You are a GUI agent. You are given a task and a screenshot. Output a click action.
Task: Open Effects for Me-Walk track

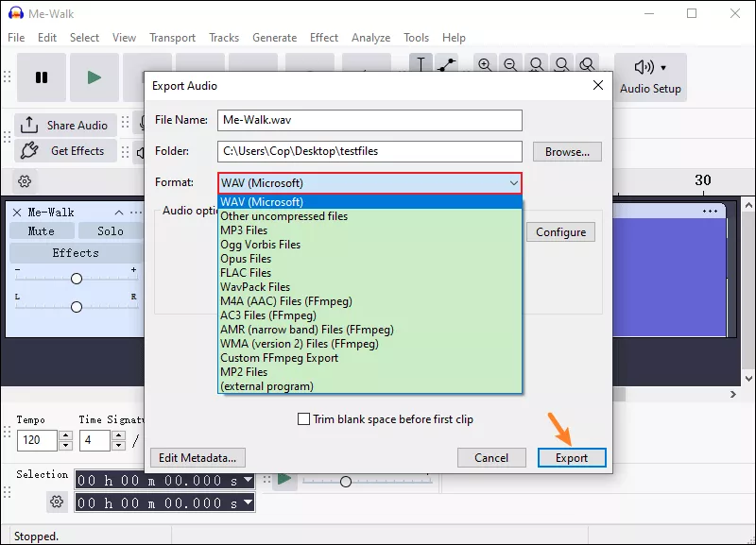(76, 253)
